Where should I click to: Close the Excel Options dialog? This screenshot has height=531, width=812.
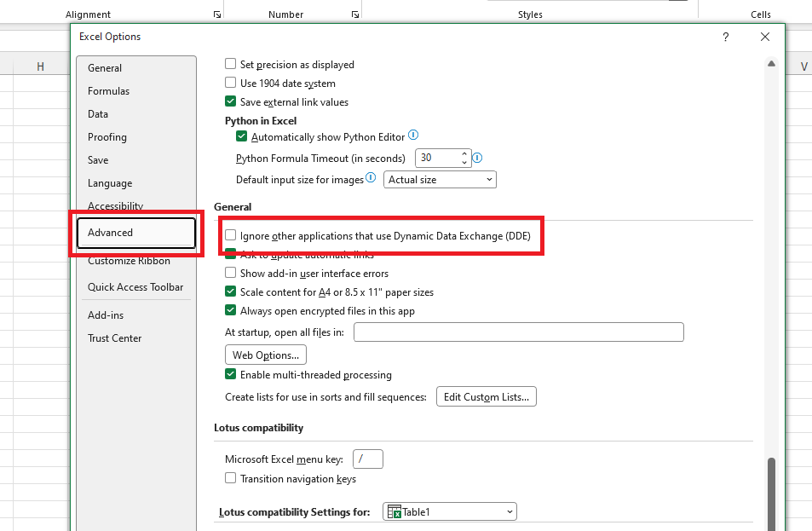(x=765, y=37)
